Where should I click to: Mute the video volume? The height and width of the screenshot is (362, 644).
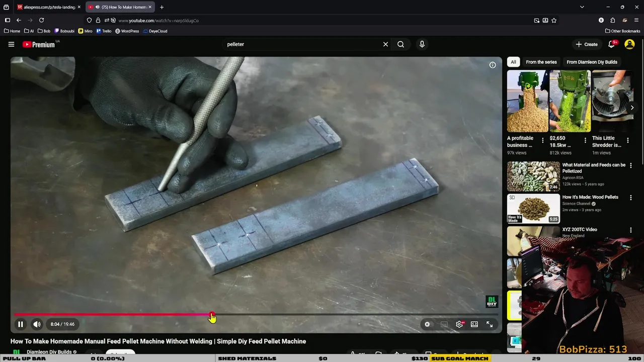click(37, 324)
